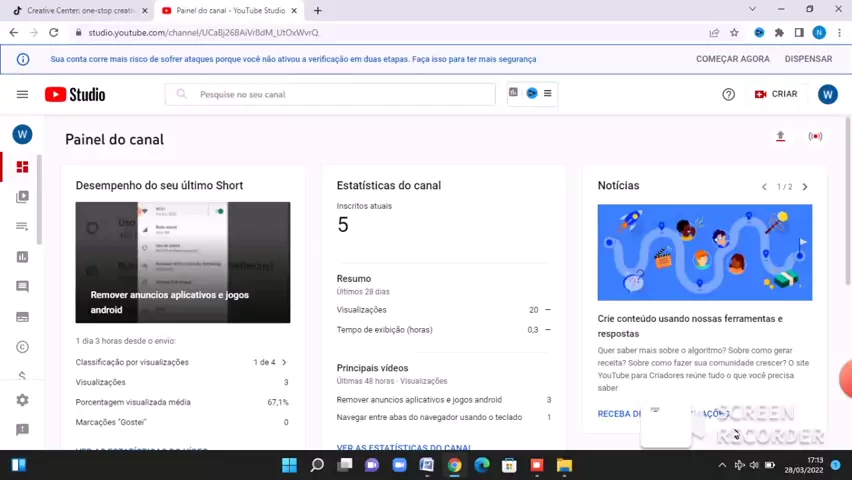Click the page vertical scrollbar

tap(848, 201)
